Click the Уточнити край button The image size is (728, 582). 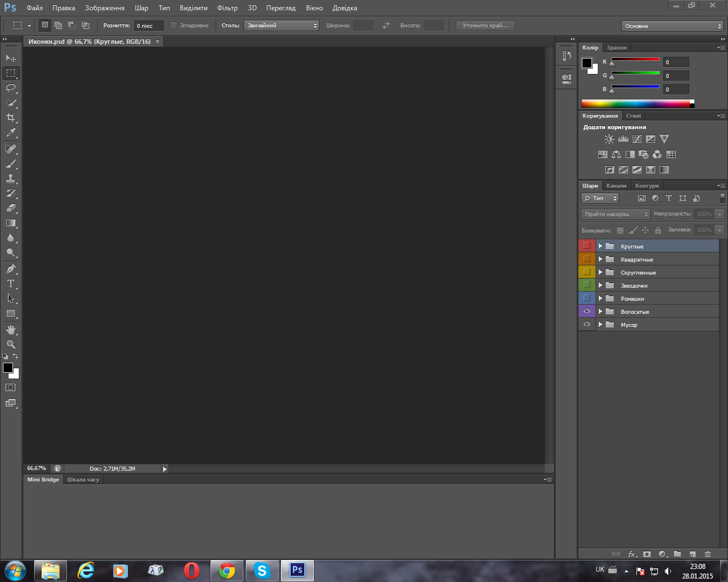pyautogui.click(x=485, y=26)
